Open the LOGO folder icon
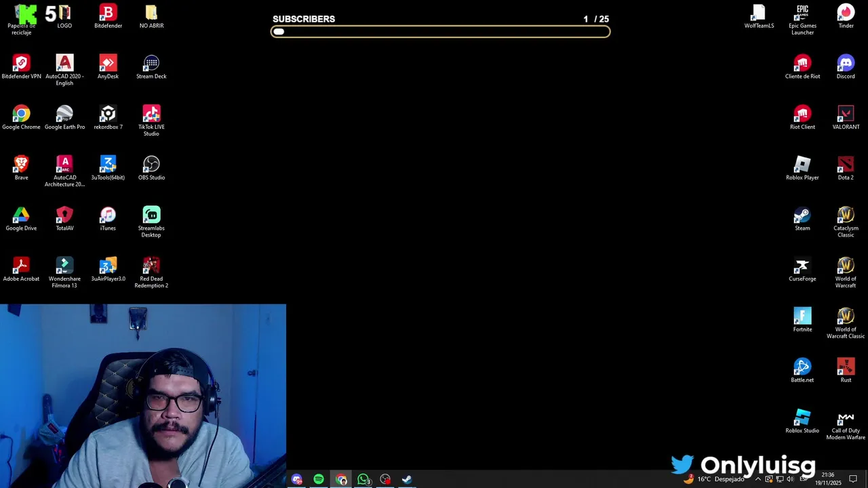The image size is (868, 488). coord(64,17)
